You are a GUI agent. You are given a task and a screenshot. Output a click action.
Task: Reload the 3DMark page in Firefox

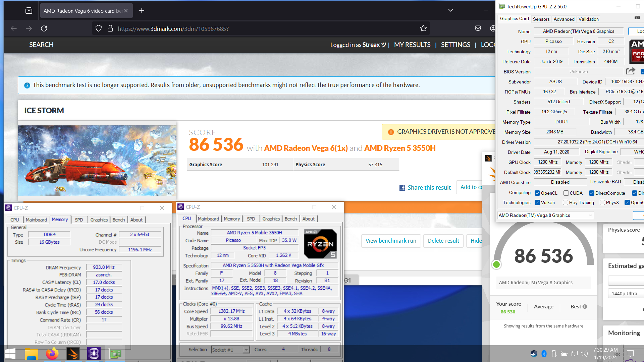coord(44,28)
